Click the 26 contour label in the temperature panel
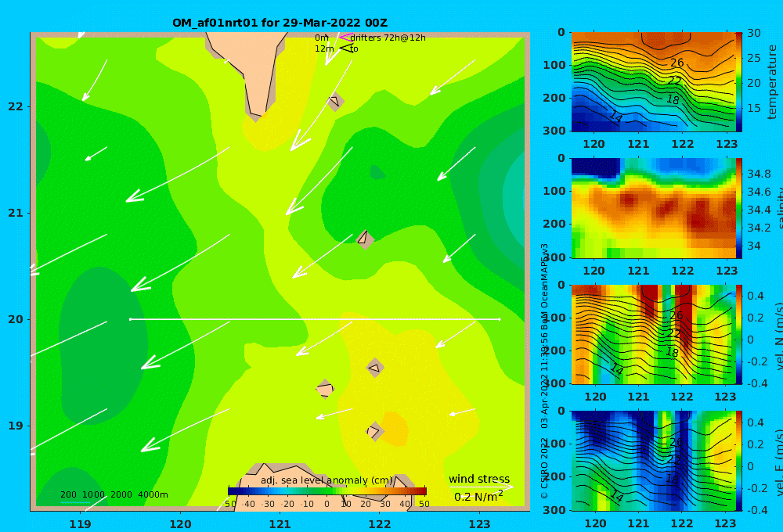 click(x=677, y=63)
